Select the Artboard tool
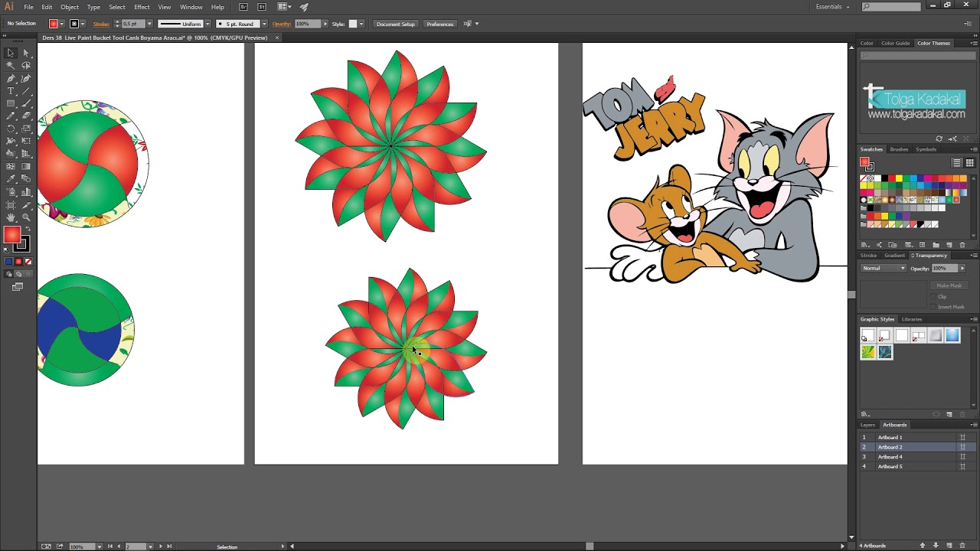Viewport: 980px width, 551px height. click(x=11, y=205)
